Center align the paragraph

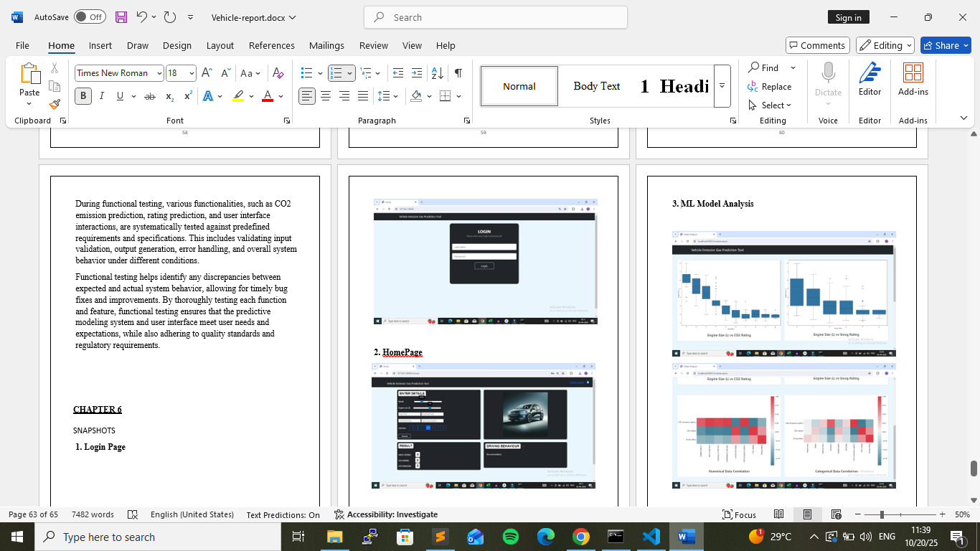[326, 96]
